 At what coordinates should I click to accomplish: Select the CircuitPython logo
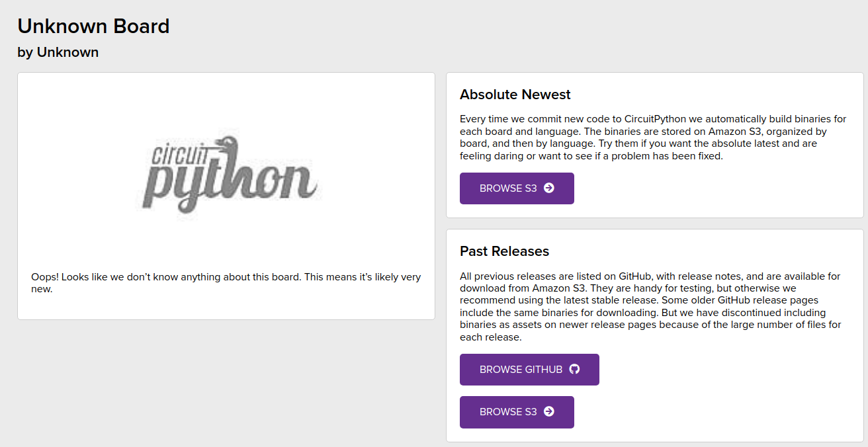(x=229, y=173)
